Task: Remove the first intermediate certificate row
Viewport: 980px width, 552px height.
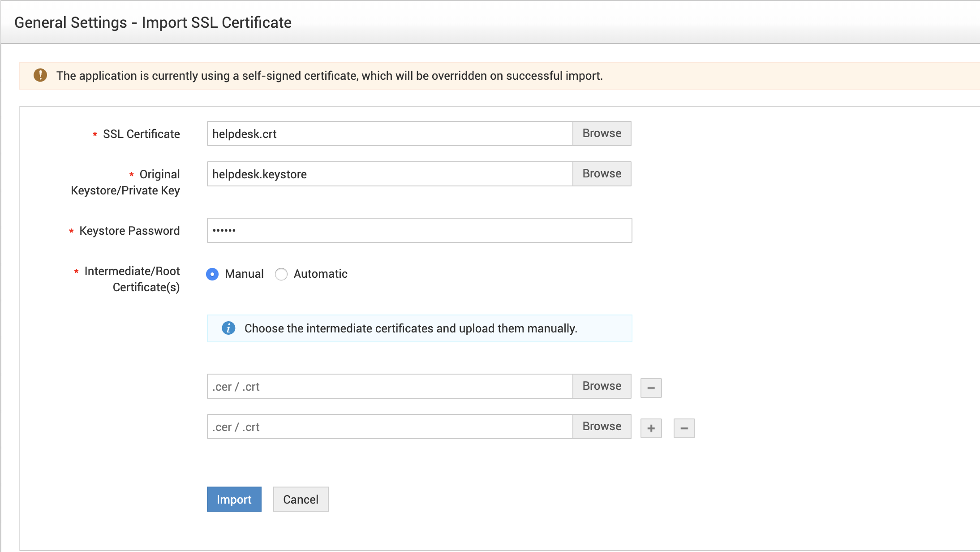Action: click(x=651, y=388)
